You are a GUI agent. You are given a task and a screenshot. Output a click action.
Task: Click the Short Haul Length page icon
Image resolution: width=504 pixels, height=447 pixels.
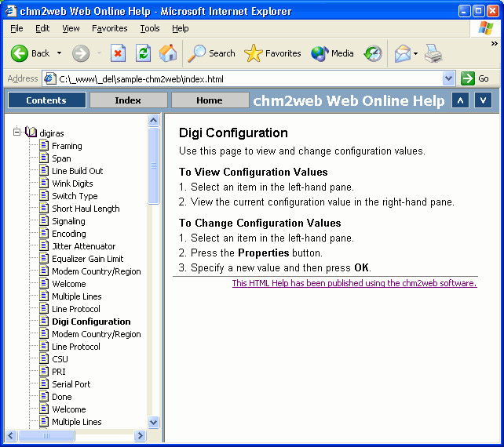44,208
